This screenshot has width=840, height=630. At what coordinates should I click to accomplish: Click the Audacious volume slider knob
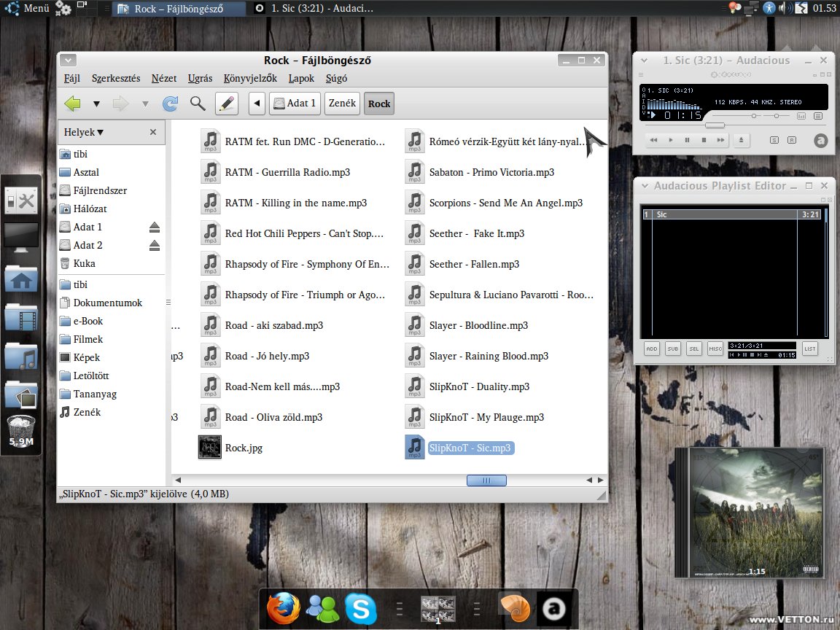point(754,116)
